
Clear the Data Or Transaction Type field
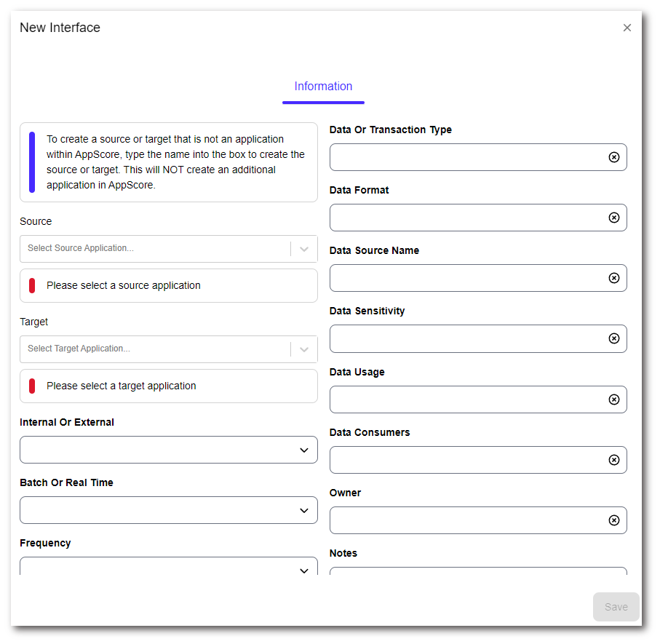coord(613,157)
